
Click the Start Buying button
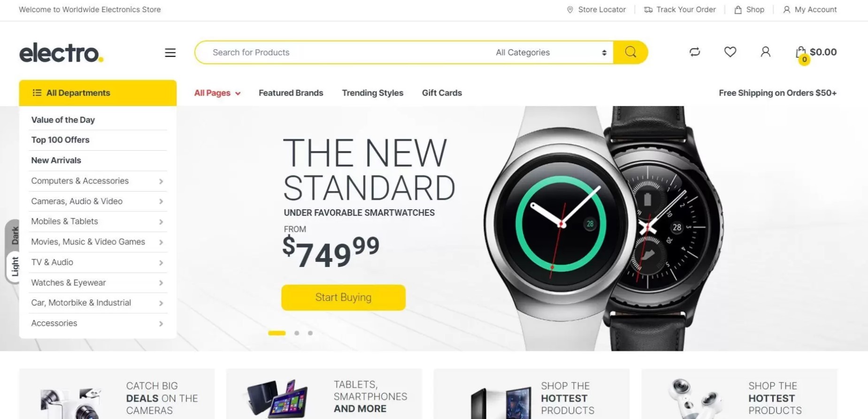click(343, 297)
